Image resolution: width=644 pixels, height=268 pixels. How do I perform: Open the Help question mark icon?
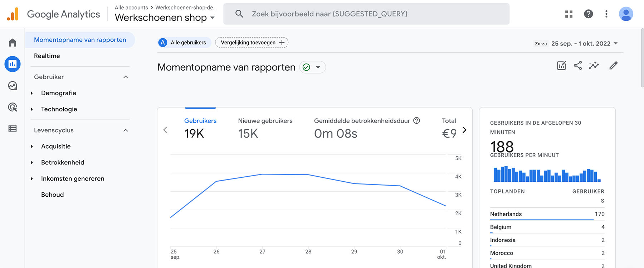pyautogui.click(x=589, y=14)
